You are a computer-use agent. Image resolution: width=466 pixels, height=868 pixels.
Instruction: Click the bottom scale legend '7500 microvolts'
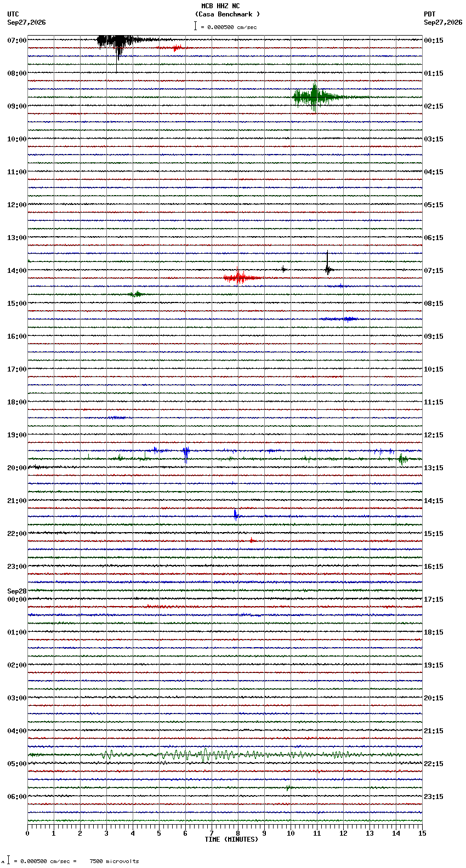(114, 861)
